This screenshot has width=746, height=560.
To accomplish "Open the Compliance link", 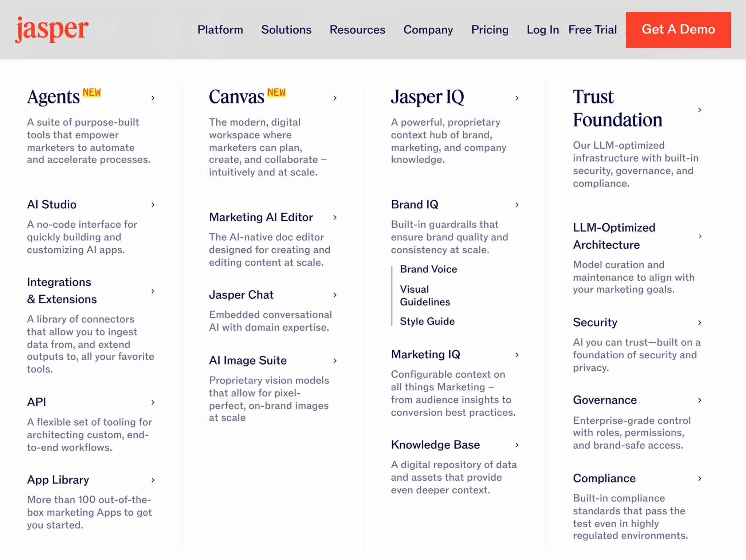I will click(604, 478).
